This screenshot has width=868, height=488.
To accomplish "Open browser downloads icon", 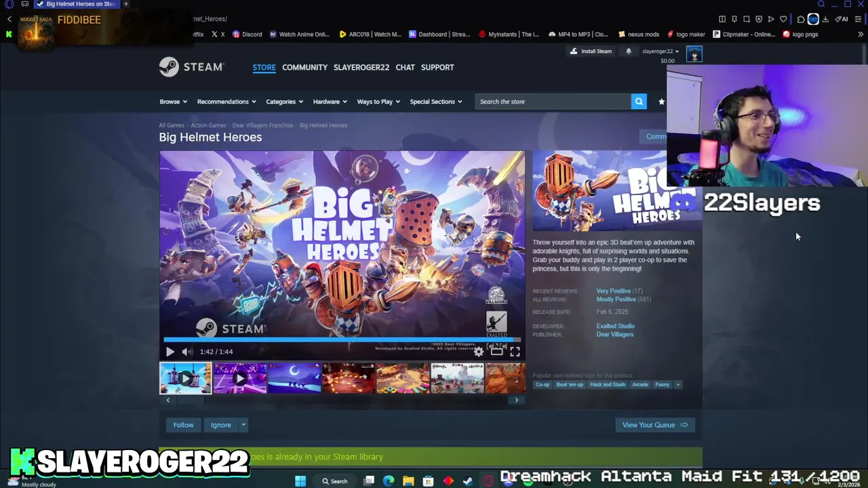I will coord(825,19).
